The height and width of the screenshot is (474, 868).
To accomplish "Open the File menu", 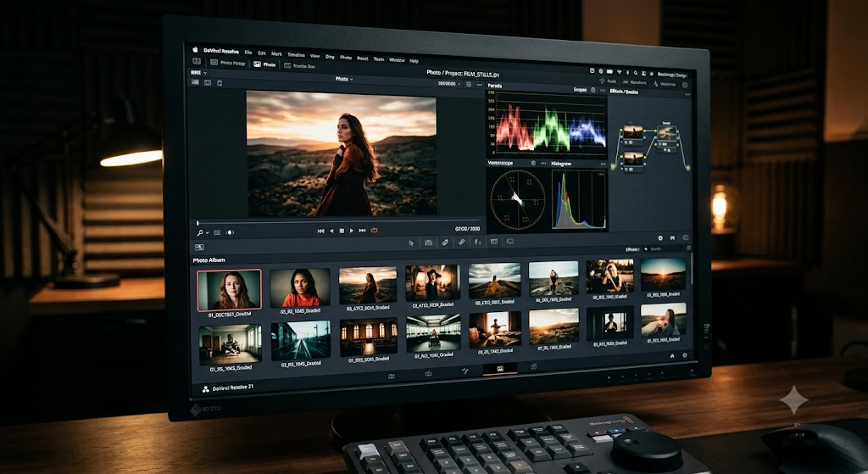I will [248, 52].
